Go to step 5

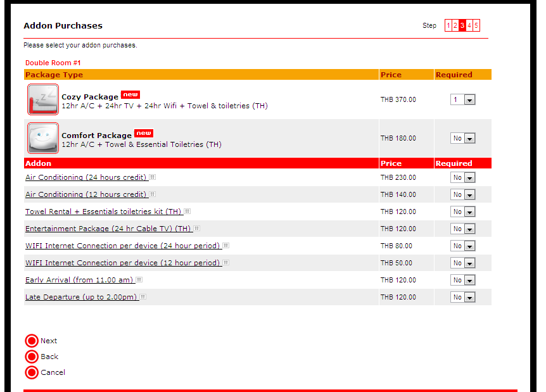click(476, 25)
